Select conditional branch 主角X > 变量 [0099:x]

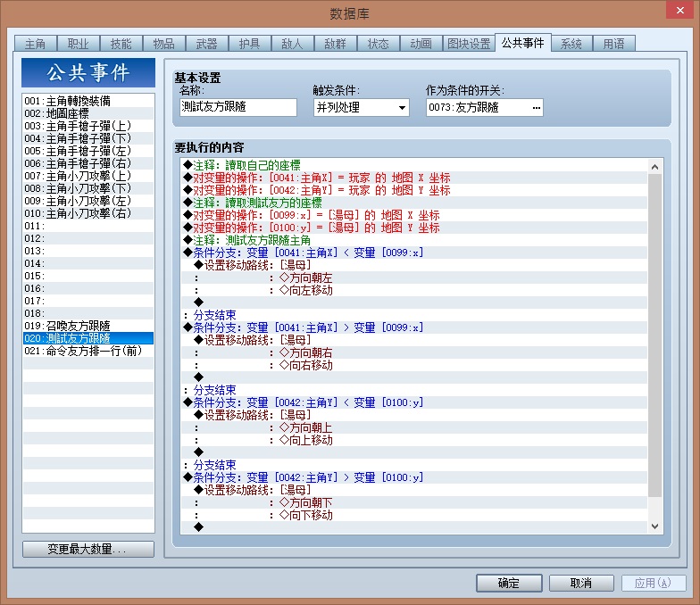pos(414,327)
